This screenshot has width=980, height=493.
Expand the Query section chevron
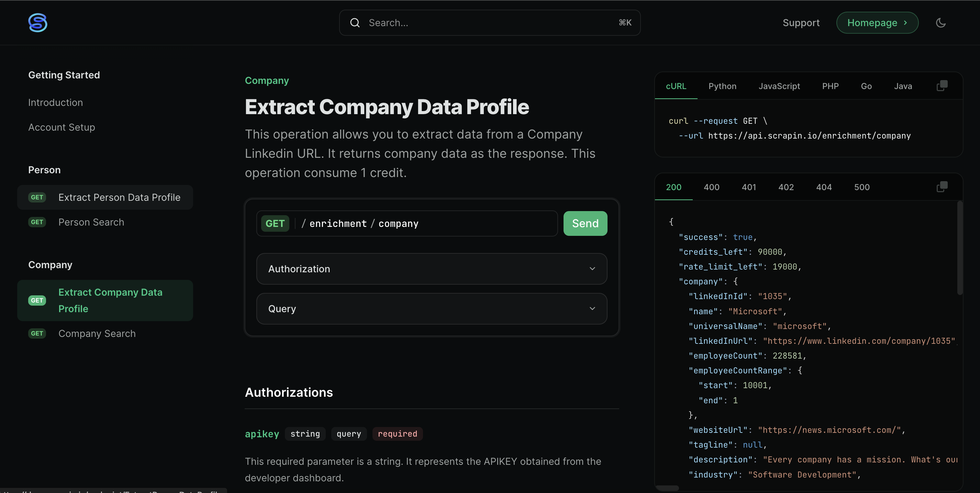click(592, 308)
